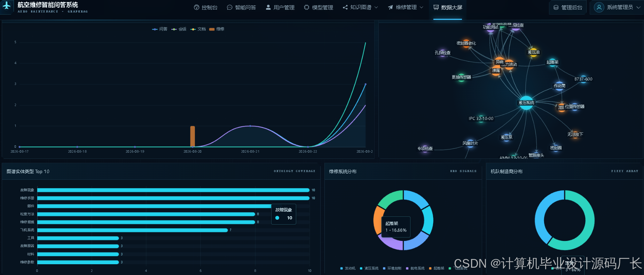
Task: Toggle 发动机 in the pie legend
Action: (348, 268)
